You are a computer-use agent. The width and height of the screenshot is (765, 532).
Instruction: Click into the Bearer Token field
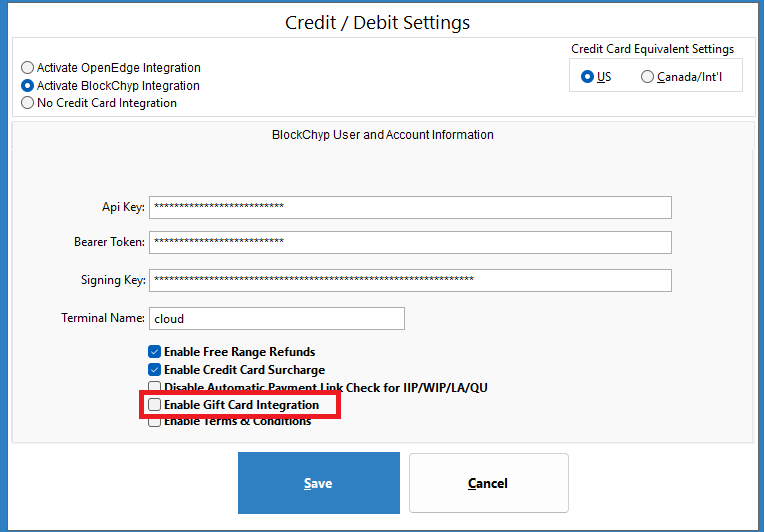[410, 243]
